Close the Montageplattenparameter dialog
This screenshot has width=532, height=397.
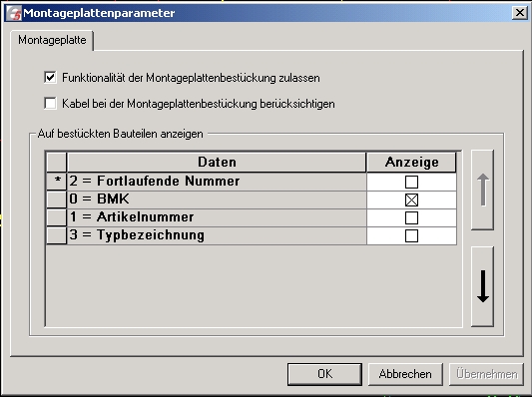(x=519, y=13)
